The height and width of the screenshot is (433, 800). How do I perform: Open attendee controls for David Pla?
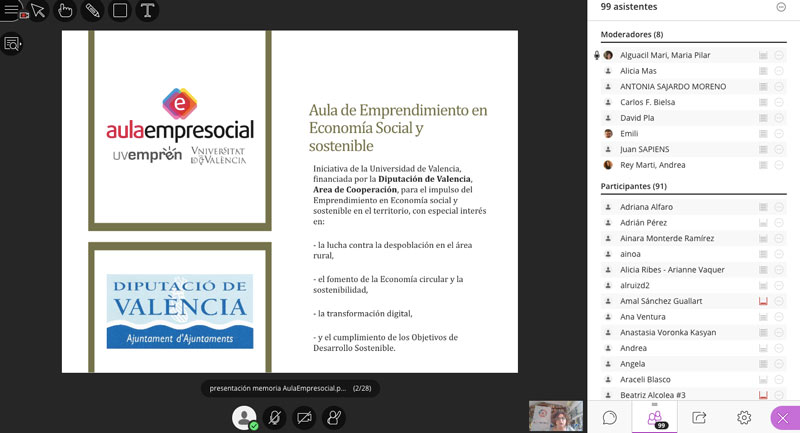[779, 118]
